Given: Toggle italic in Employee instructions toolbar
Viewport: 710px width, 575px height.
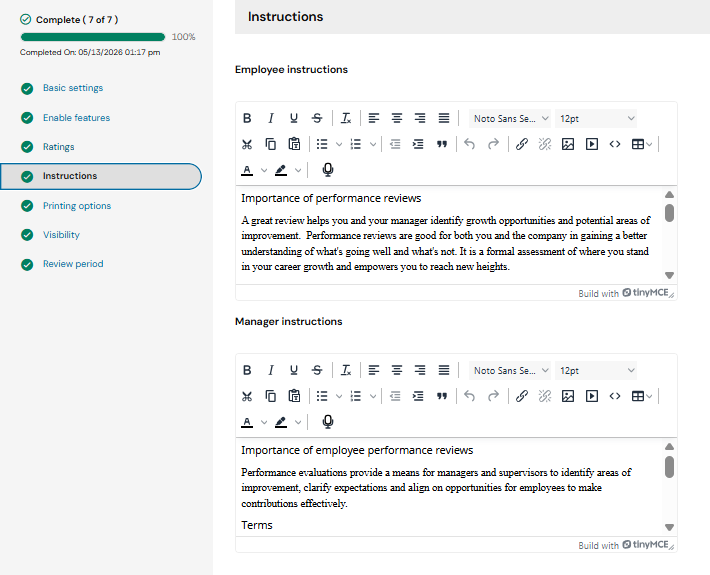Looking at the screenshot, I should (x=270, y=118).
